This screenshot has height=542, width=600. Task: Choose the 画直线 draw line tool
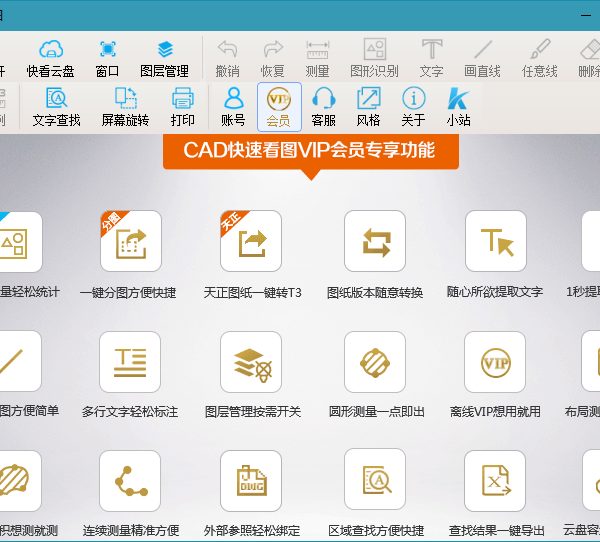(x=483, y=57)
